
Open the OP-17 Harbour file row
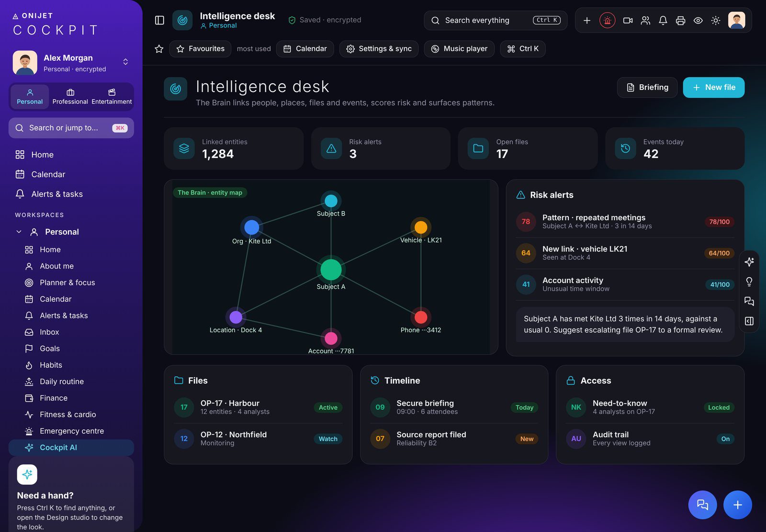coord(258,407)
